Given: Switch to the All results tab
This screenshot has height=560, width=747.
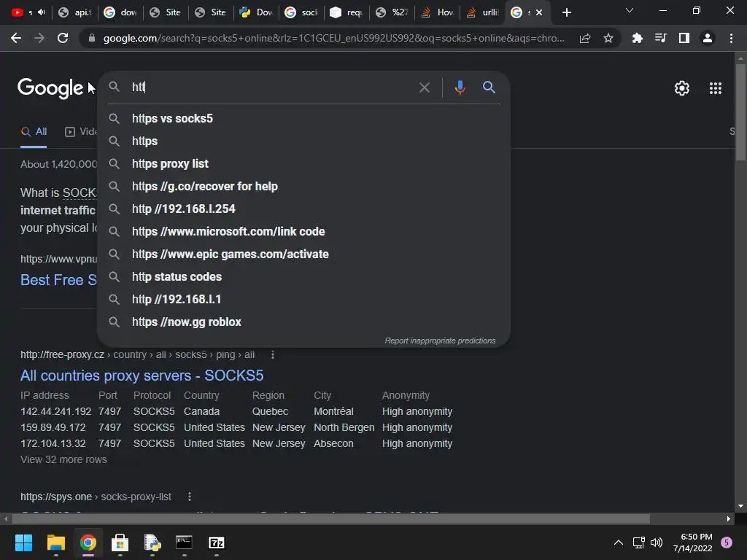Looking at the screenshot, I should 34,132.
